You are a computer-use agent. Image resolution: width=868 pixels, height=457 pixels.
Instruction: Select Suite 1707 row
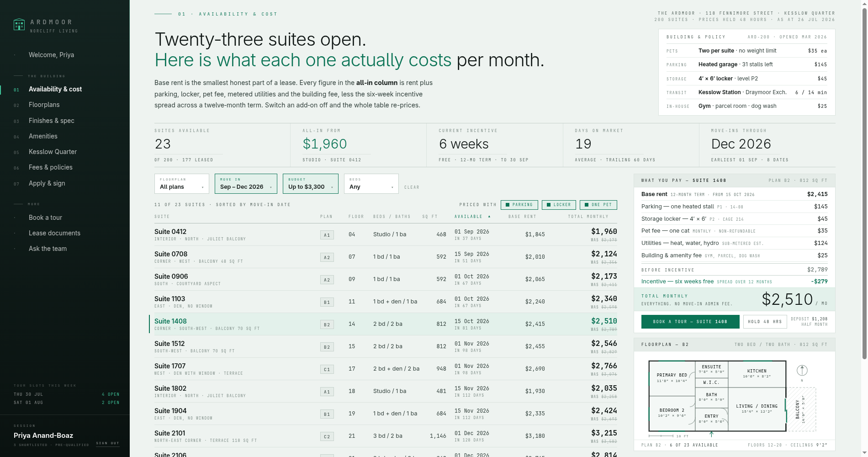point(386,369)
